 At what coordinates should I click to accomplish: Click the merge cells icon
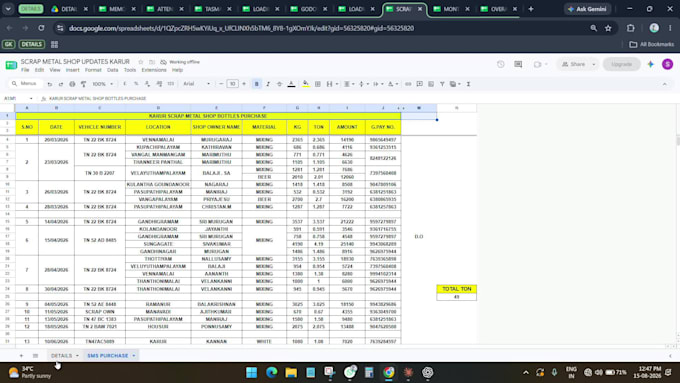coord(330,84)
